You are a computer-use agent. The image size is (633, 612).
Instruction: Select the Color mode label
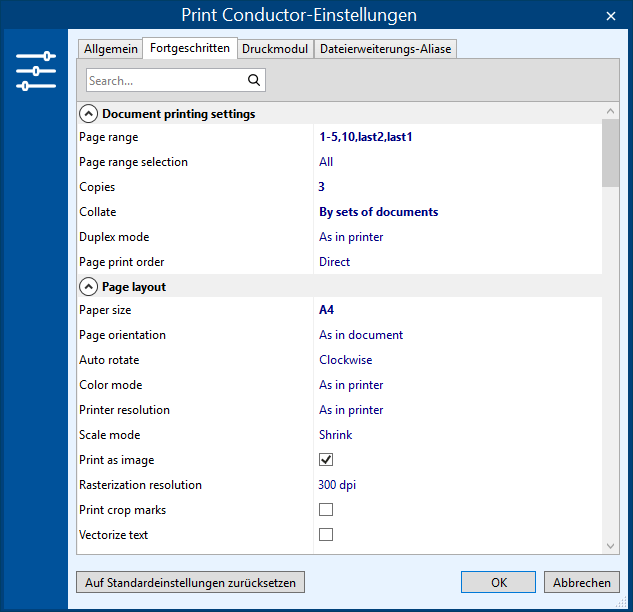111,385
